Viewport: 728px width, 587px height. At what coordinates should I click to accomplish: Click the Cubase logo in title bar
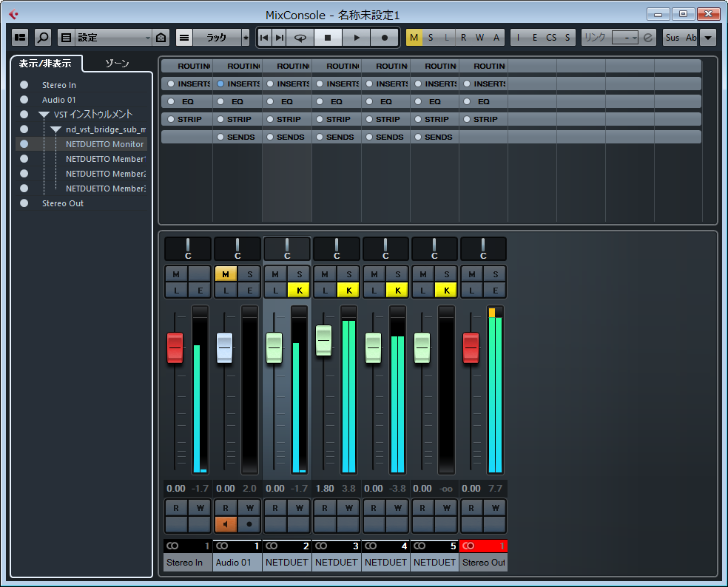pyautogui.click(x=13, y=14)
